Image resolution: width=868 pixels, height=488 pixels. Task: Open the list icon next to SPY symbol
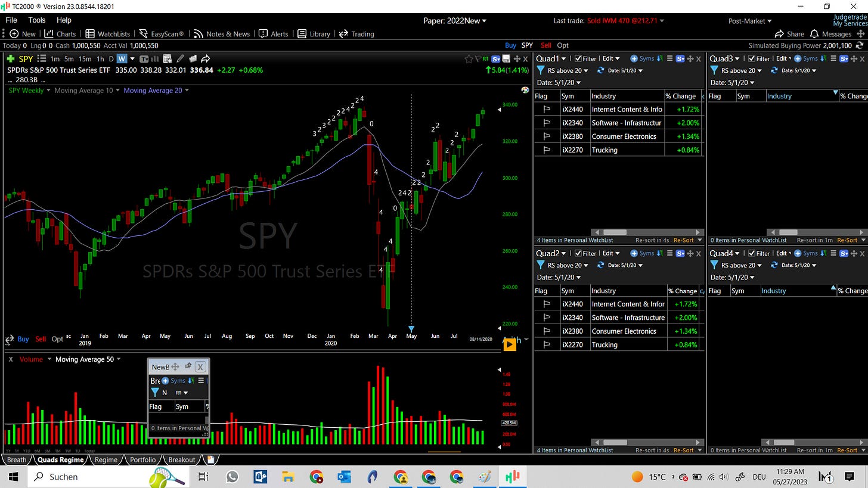[x=42, y=59]
